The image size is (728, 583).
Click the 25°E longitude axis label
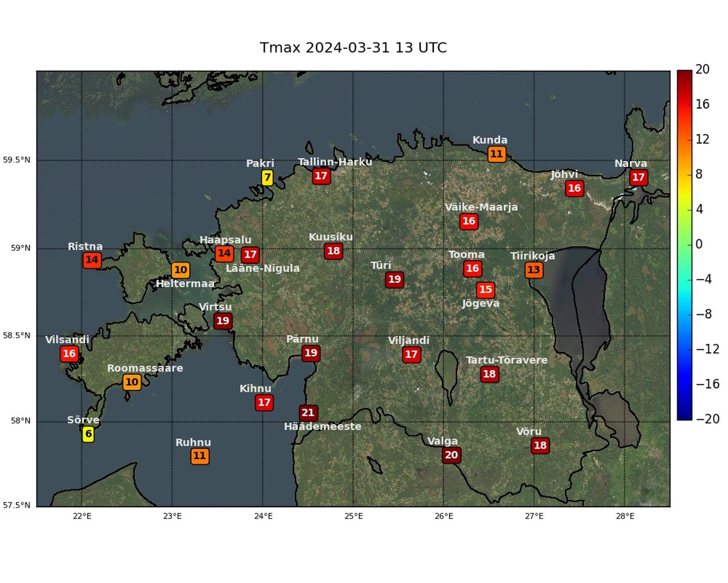coord(353,516)
